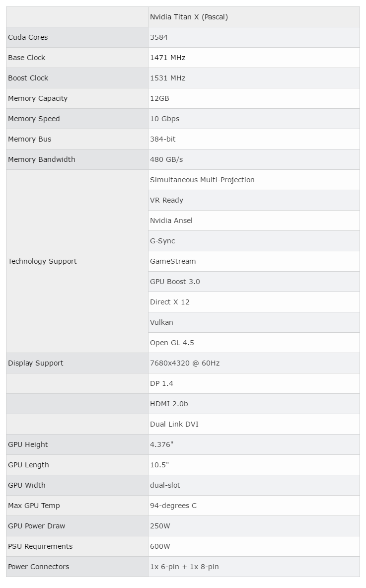The width and height of the screenshot is (366, 588).
Task: Click the Nvidia Titan X (Pascal) header cell
Action: (254, 17)
